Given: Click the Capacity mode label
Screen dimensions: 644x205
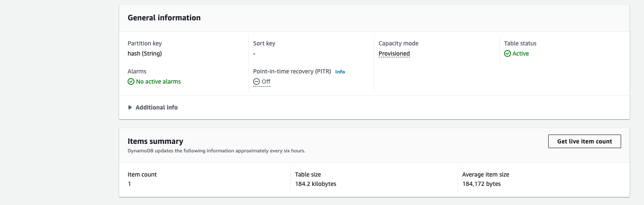Looking at the screenshot, I should point(399,43).
